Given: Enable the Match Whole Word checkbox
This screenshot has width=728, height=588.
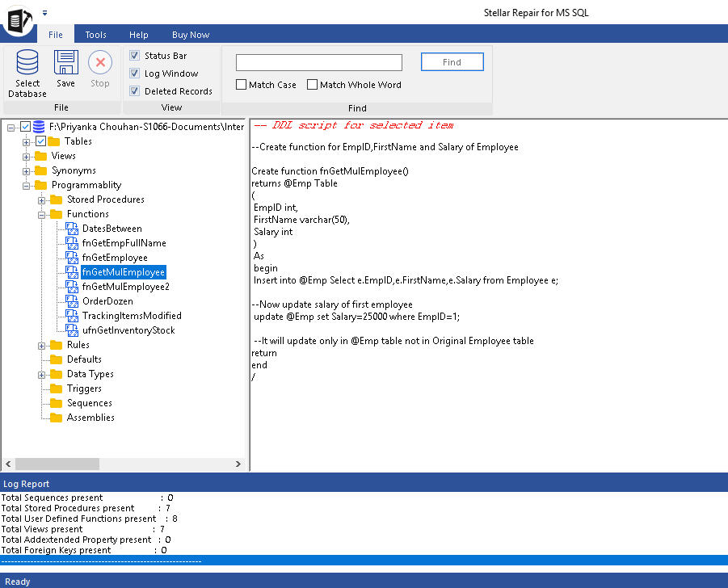Looking at the screenshot, I should click(313, 85).
